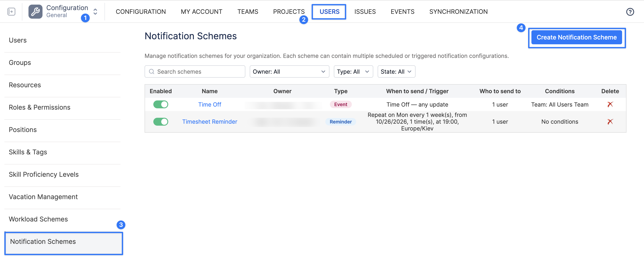Open the Timesheet Reminder link

coord(209,122)
